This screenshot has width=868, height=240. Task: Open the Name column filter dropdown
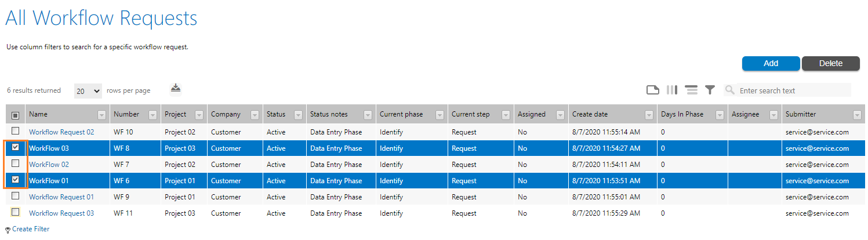click(x=102, y=115)
